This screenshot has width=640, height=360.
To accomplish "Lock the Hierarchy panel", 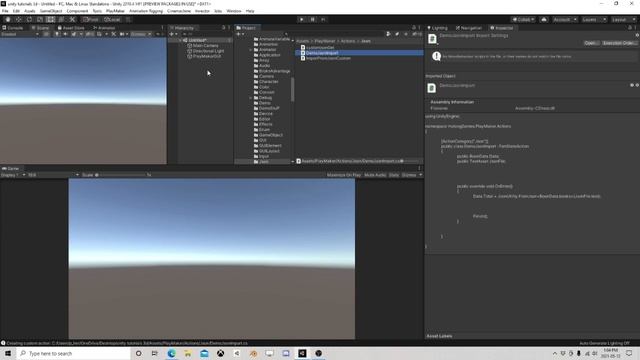I will (224, 28).
